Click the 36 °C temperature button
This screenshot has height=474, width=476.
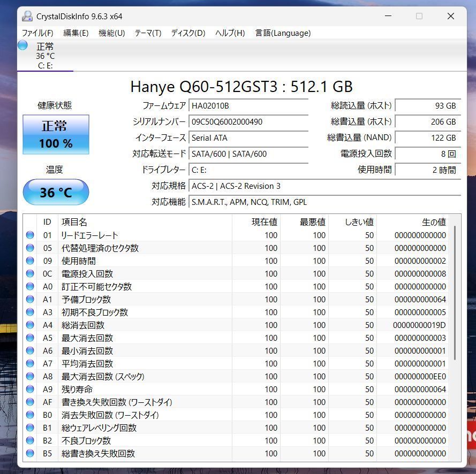tap(56, 192)
